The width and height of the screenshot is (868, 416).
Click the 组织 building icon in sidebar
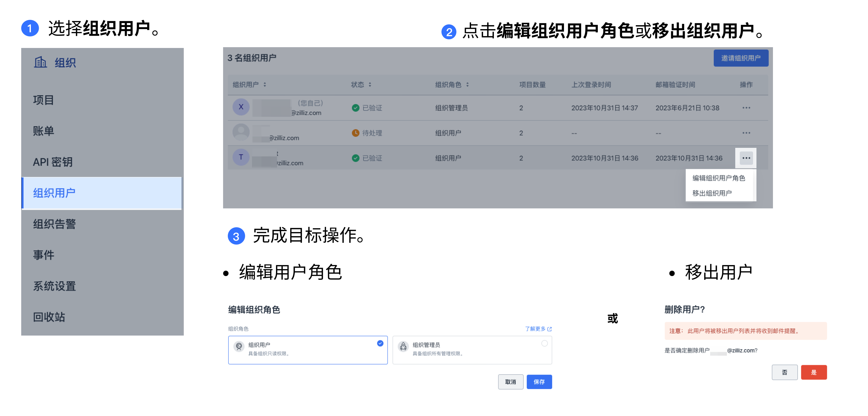point(40,62)
